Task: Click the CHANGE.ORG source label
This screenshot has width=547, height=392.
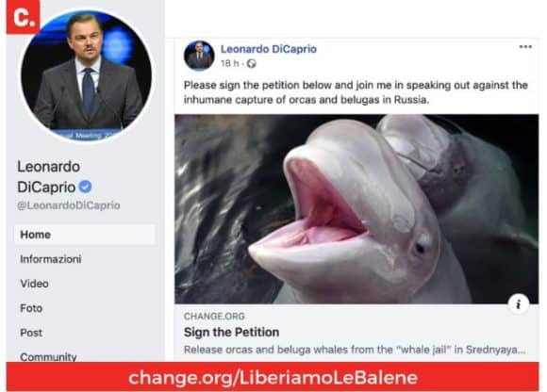Action: click(x=214, y=316)
